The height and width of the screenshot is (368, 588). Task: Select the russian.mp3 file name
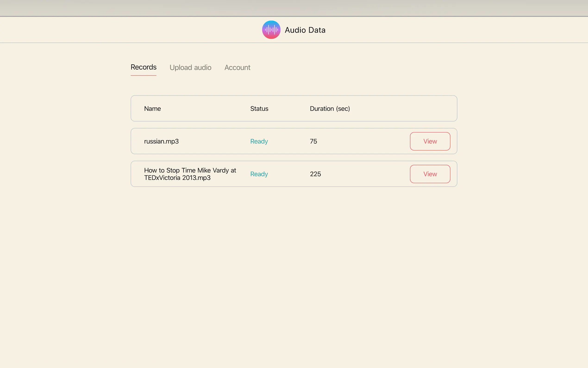tap(161, 141)
